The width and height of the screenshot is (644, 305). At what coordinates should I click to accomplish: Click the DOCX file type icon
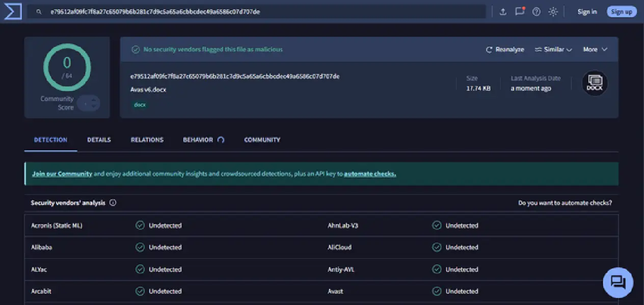click(x=595, y=83)
